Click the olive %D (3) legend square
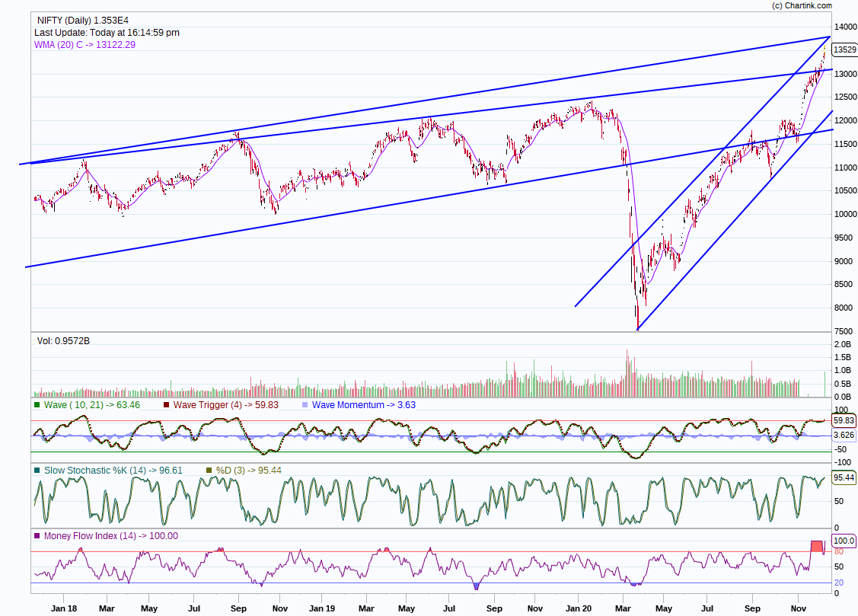Screen dimensions: 858x616 coord(210,471)
